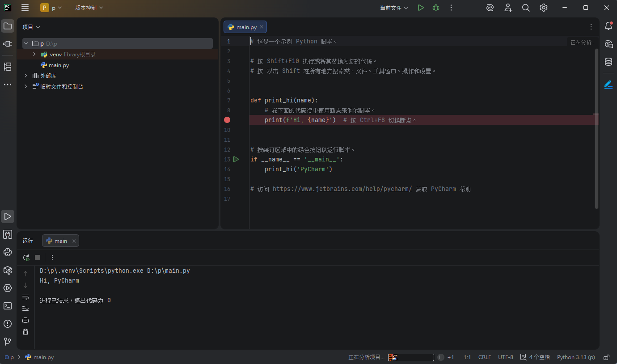Screen dimensions: 617x364
Task: Pause background analysis progress button
Action: [x=441, y=357]
